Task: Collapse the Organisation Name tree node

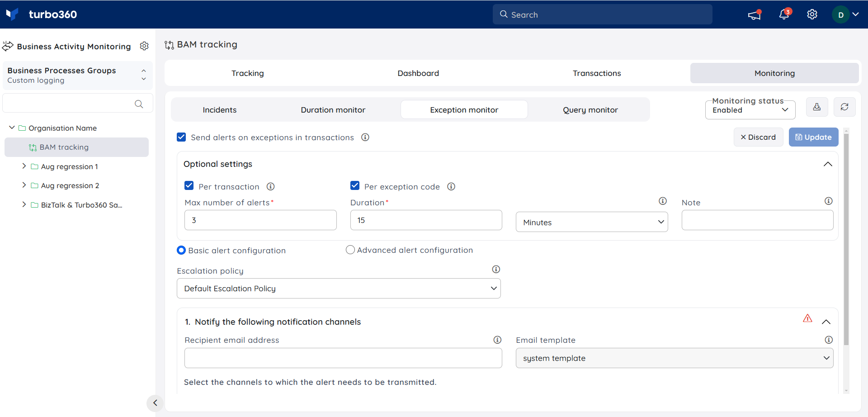Action: coord(12,128)
